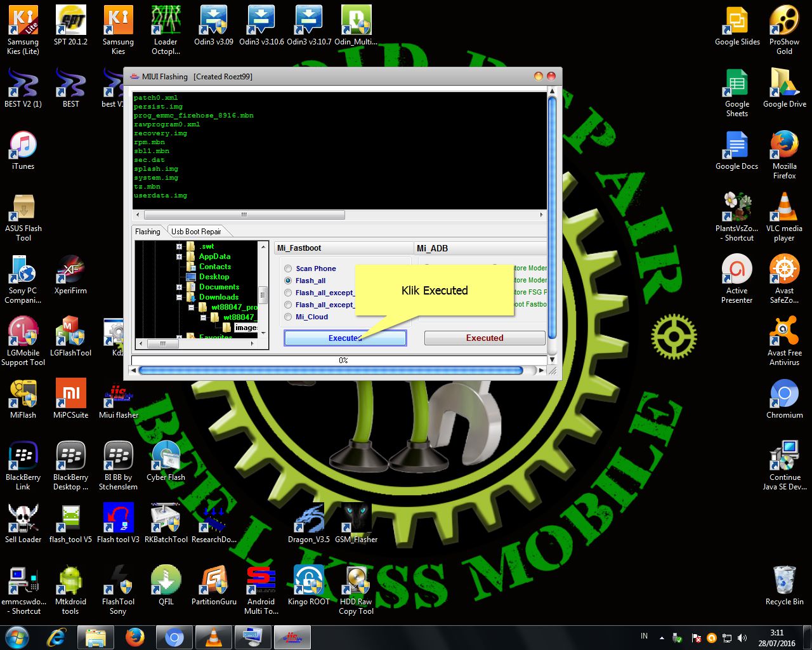
Task: Click the VLC media player desktop icon
Action: (784, 217)
